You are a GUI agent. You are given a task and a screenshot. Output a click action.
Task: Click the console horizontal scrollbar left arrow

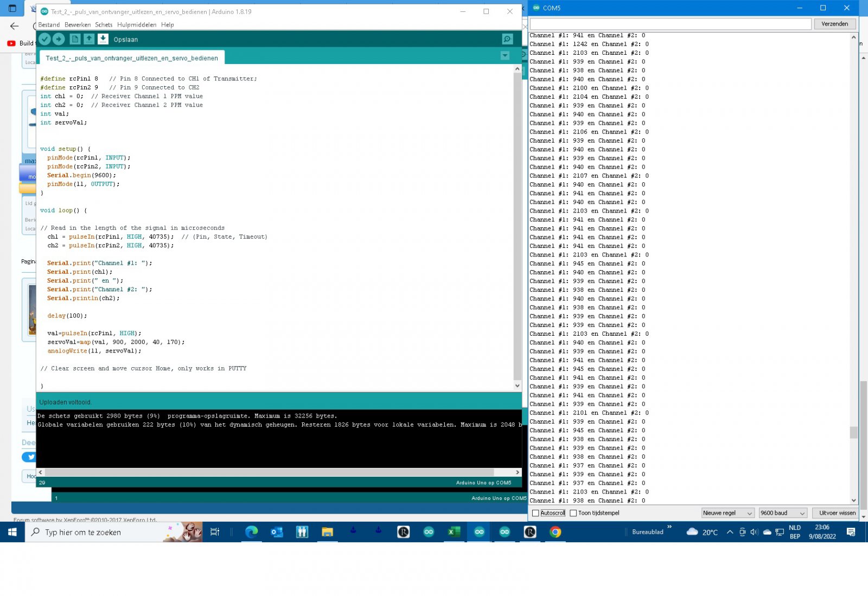[x=41, y=472]
